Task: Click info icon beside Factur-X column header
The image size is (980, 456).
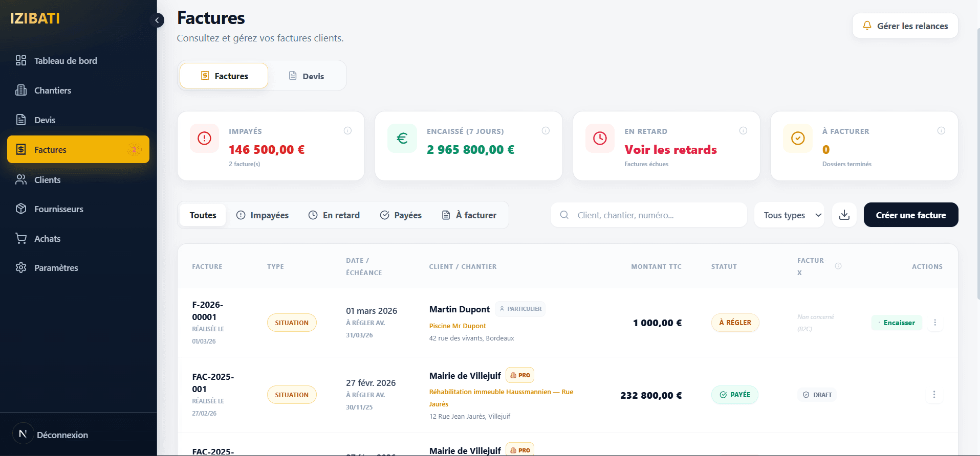Action: click(x=838, y=266)
